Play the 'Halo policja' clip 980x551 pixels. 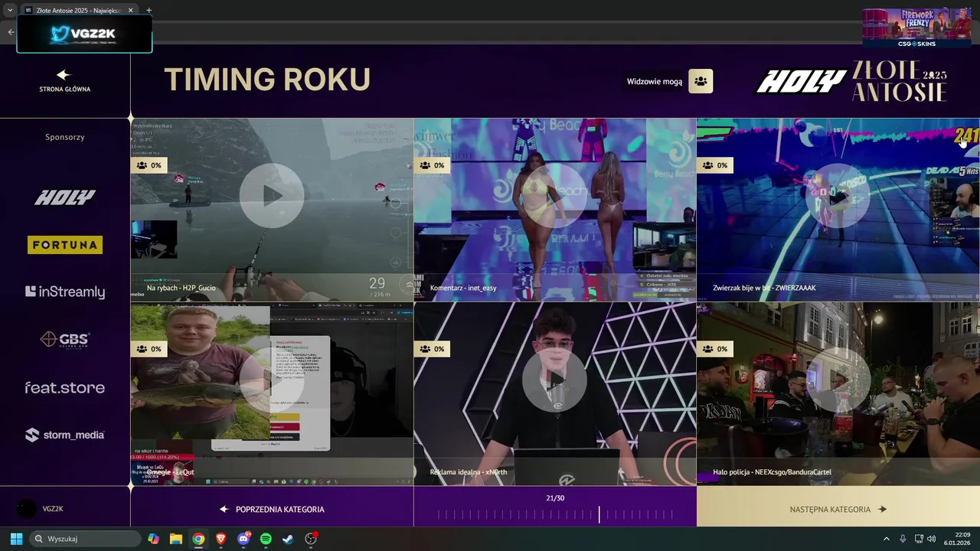coord(838,380)
